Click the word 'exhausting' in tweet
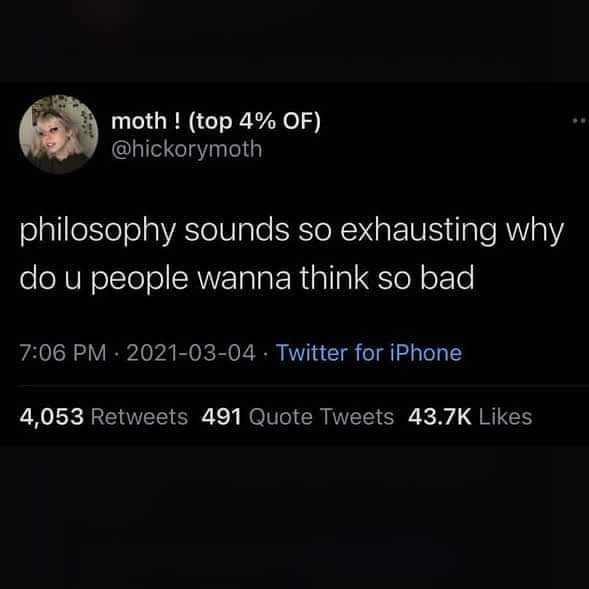Image resolution: width=589 pixels, height=589 pixels. tap(418, 232)
